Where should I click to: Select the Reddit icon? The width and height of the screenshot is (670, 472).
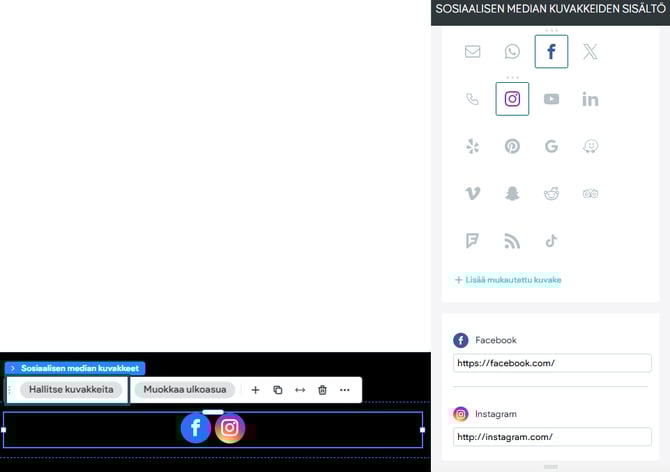[551, 194]
